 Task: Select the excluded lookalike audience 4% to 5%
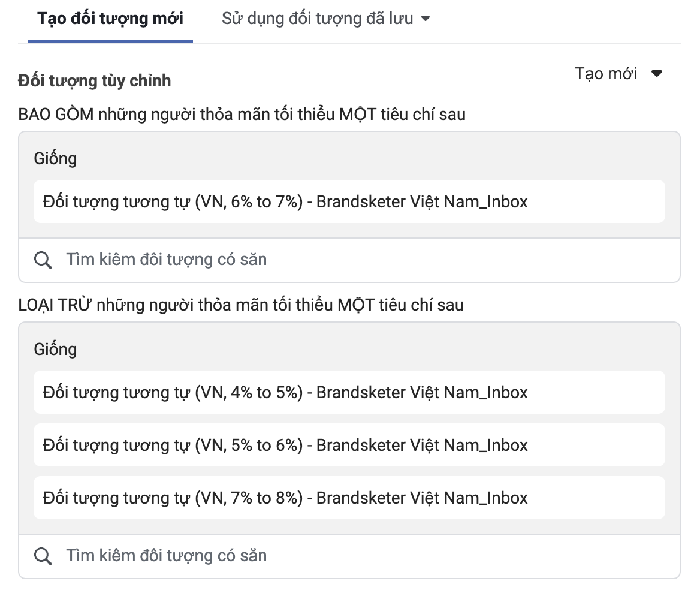[x=349, y=392]
